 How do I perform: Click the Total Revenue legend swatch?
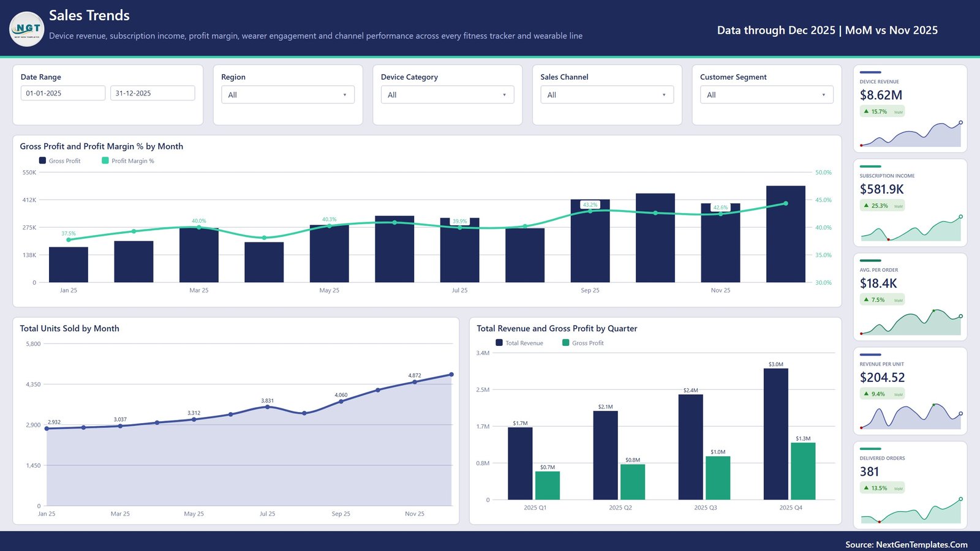pyautogui.click(x=499, y=343)
